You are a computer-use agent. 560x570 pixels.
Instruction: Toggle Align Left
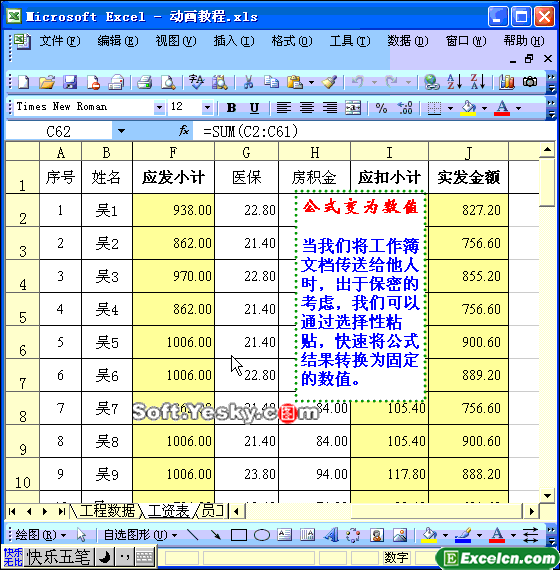point(284,108)
